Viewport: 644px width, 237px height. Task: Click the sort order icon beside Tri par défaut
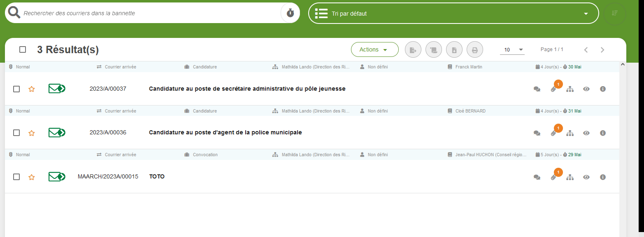(614, 14)
